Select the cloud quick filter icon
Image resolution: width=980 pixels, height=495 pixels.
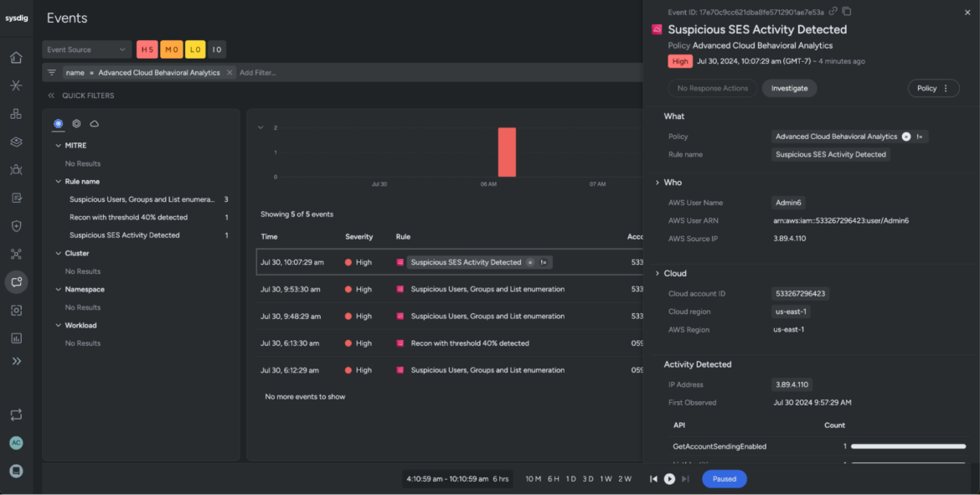click(x=95, y=124)
